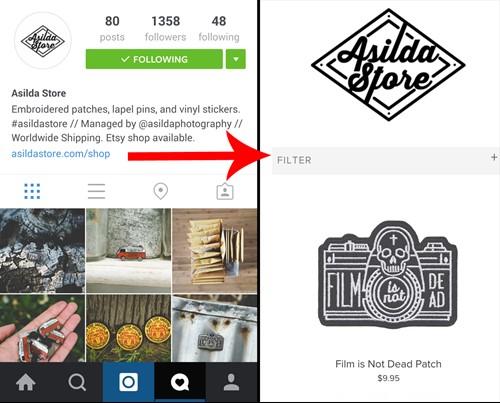Toggle the green FOLLOWING button
Viewport: 500px width, 403px height.
(x=154, y=59)
